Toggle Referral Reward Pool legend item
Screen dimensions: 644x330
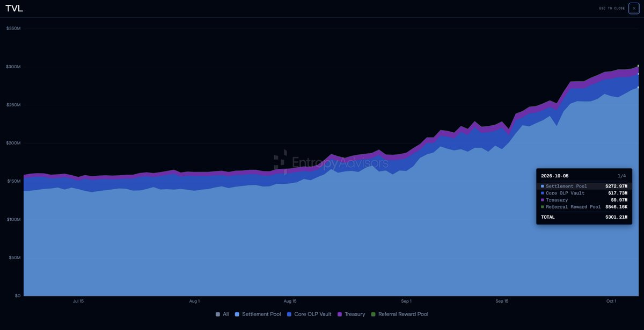pos(400,314)
